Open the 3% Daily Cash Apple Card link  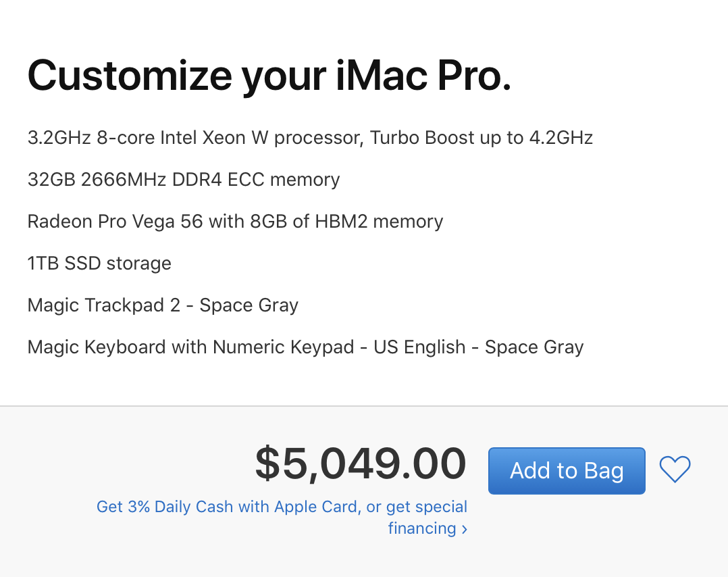click(282, 517)
